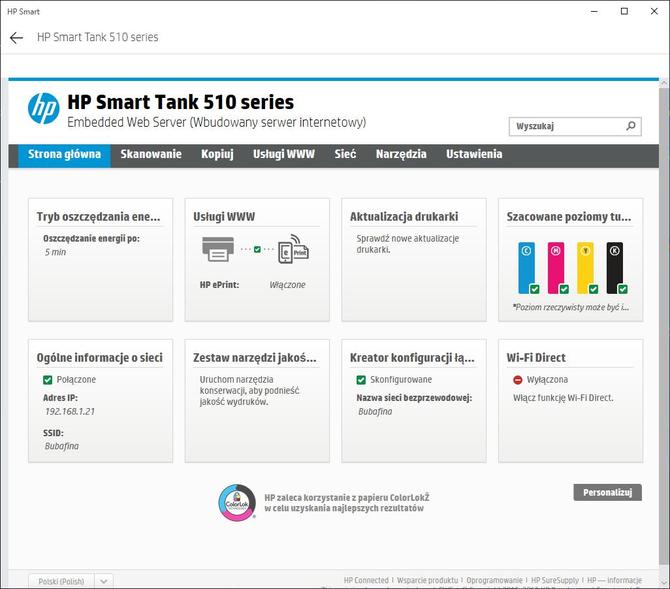Open the Ustawienia tab
Image resolution: width=670 pixels, height=589 pixels.
coord(474,154)
